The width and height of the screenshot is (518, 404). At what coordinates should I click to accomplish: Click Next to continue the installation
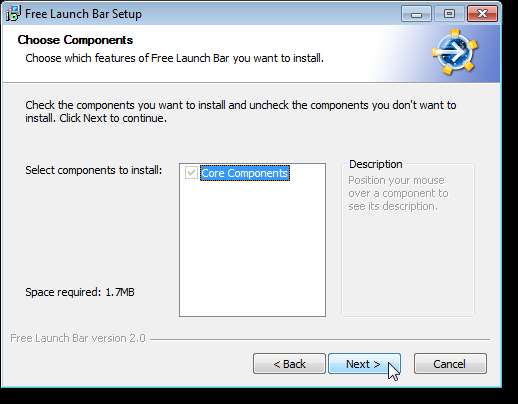[364, 364]
